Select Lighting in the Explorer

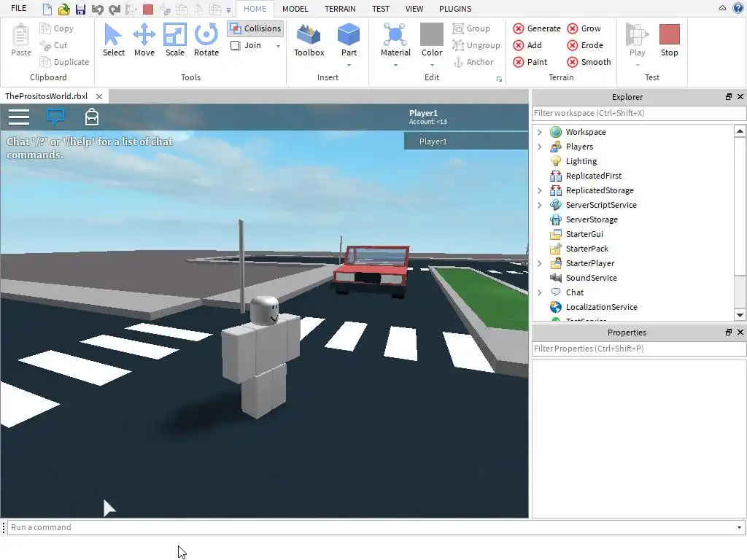click(x=581, y=161)
